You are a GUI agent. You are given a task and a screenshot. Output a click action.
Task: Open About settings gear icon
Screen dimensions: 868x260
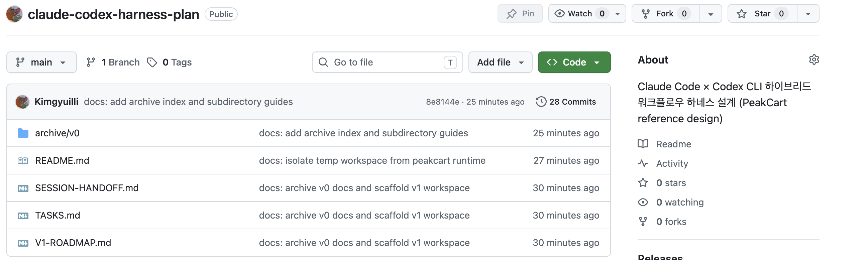point(814,59)
